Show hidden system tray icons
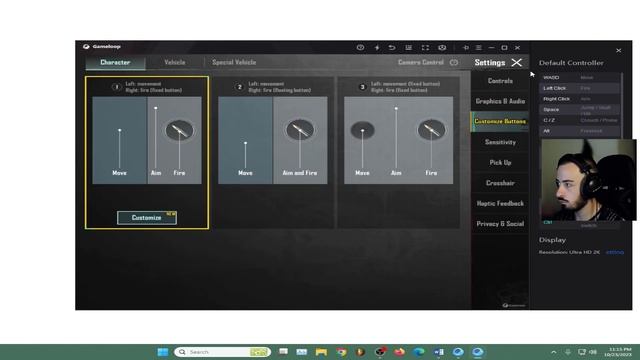The width and height of the screenshot is (640, 360). coord(553,352)
